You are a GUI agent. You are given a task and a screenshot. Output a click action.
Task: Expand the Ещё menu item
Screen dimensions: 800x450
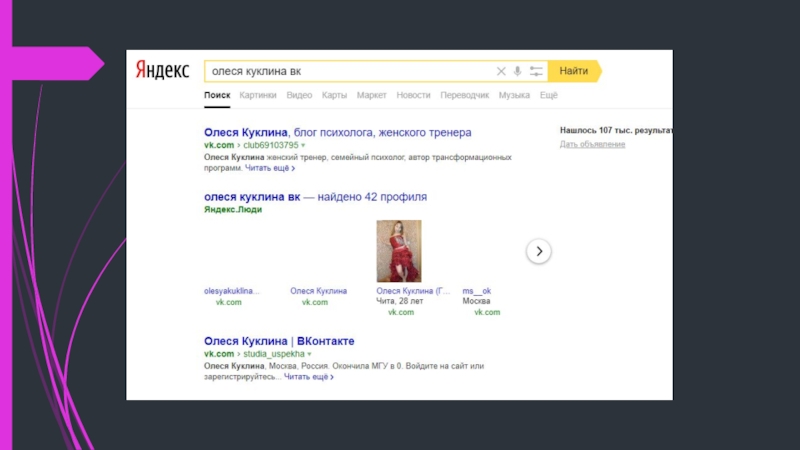coord(549,95)
